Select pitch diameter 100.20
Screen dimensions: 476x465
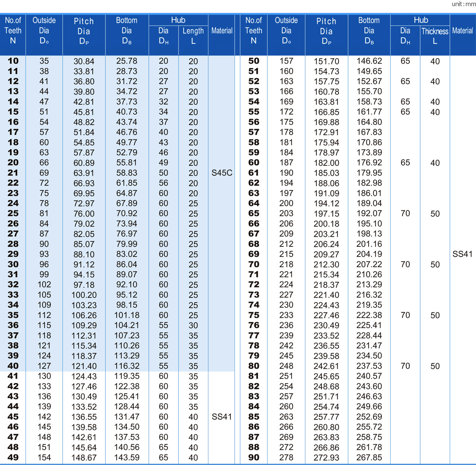(x=84, y=295)
